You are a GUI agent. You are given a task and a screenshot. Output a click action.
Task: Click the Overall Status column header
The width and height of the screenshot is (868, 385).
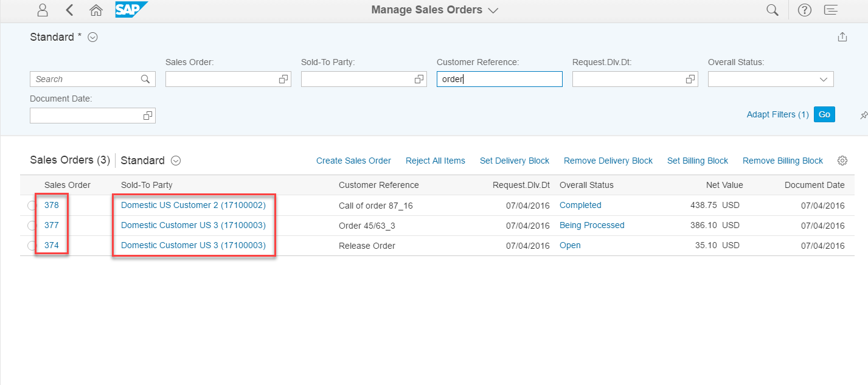(586, 185)
